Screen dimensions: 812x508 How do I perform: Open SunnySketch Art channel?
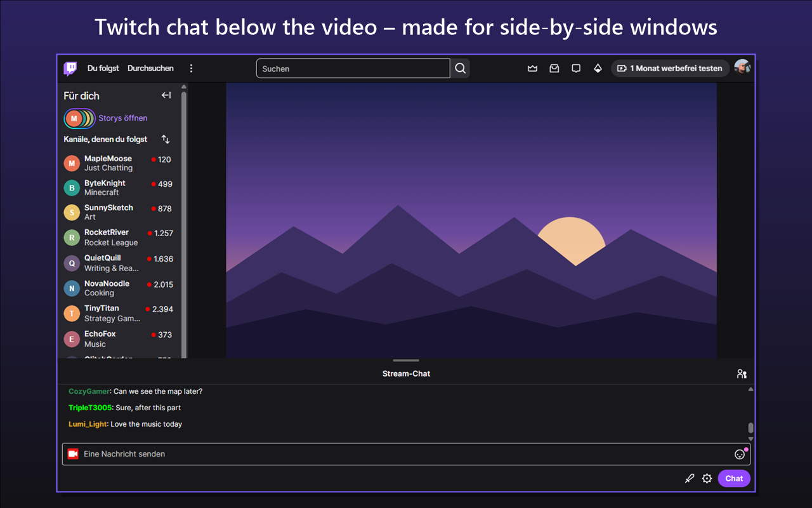118,212
